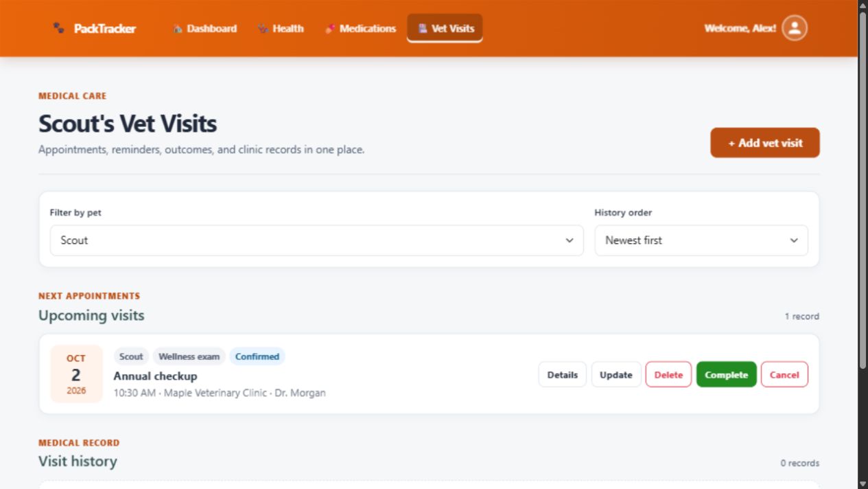This screenshot has width=868, height=489.
Task: Go to the Dashboard tab
Action: [204, 28]
